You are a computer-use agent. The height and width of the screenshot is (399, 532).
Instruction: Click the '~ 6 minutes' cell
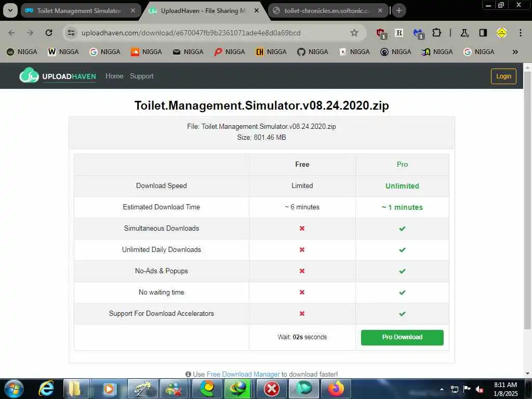click(302, 207)
